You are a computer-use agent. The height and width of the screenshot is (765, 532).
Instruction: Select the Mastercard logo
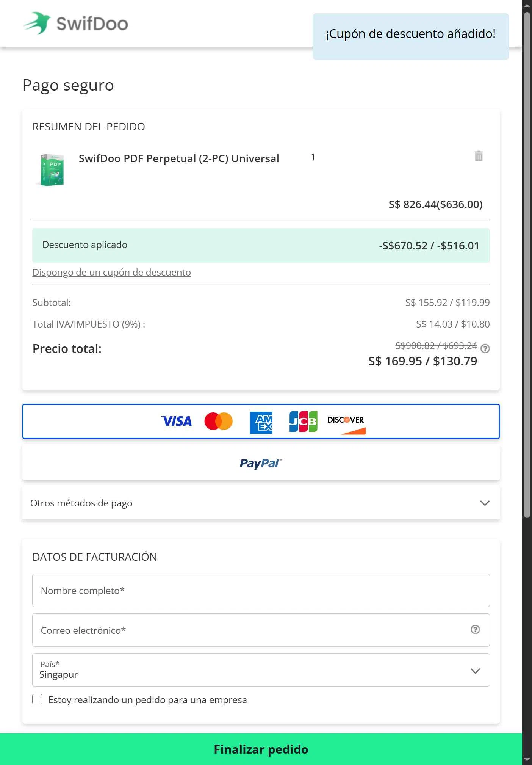click(x=219, y=421)
